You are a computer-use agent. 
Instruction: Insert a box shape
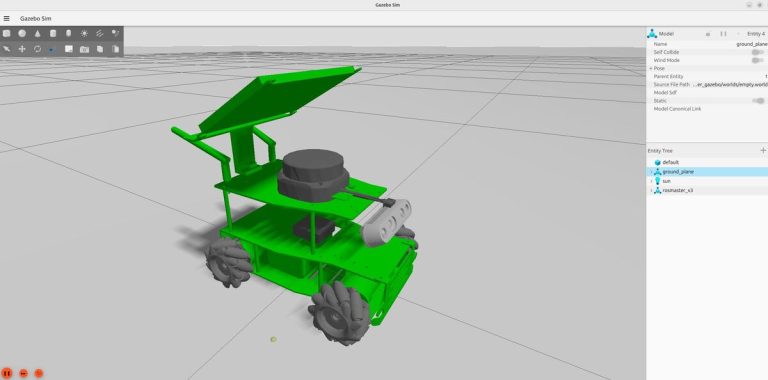(6, 33)
